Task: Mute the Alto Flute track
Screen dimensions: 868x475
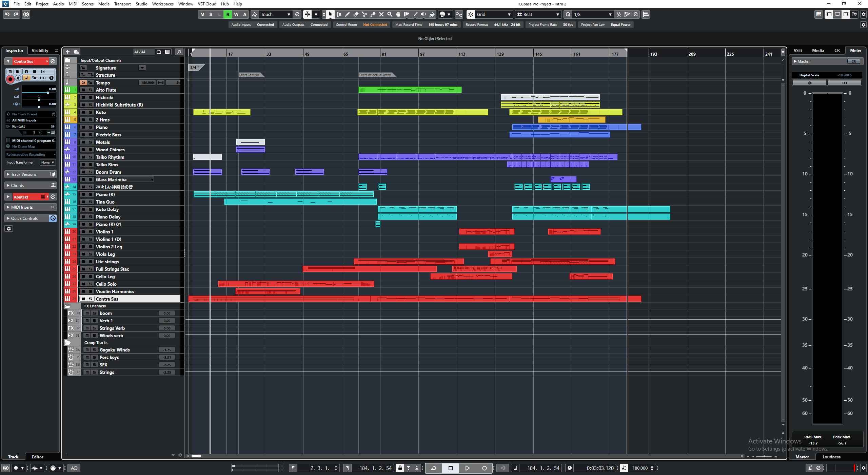Action: (83, 90)
